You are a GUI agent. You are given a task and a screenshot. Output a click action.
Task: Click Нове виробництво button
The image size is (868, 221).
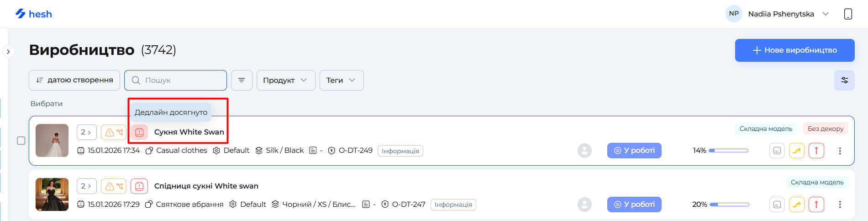pyautogui.click(x=794, y=50)
